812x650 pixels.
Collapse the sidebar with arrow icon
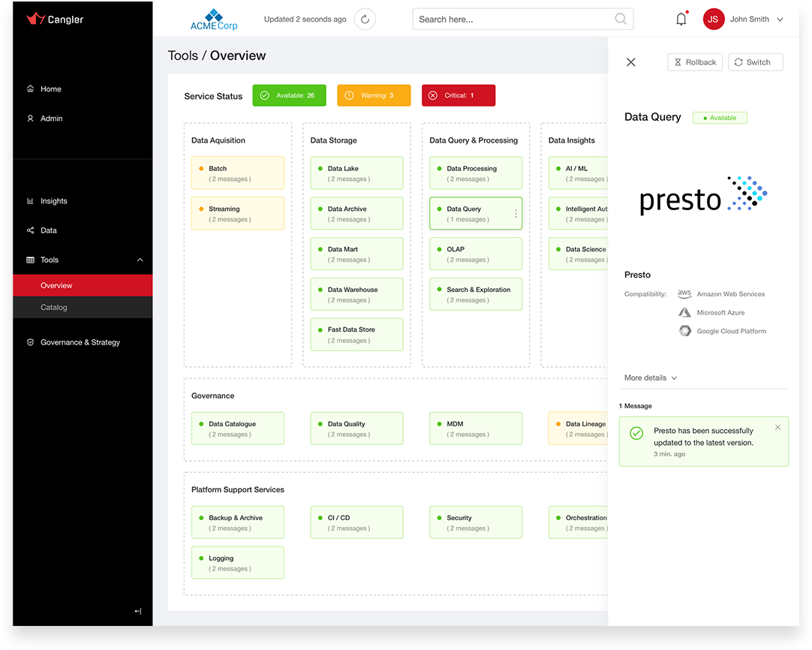click(x=138, y=611)
